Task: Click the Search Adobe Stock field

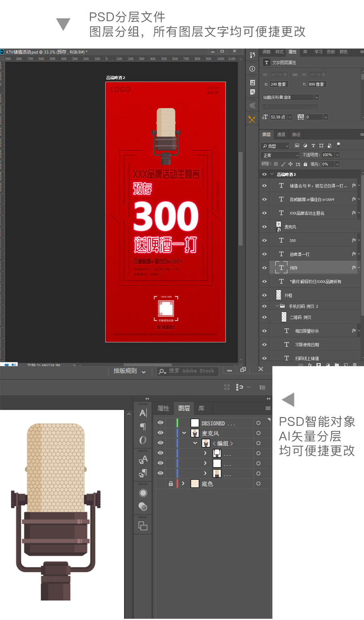Action: click(188, 371)
